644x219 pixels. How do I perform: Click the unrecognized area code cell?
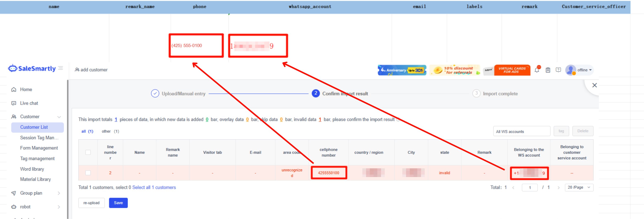pyautogui.click(x=292, y=173)
